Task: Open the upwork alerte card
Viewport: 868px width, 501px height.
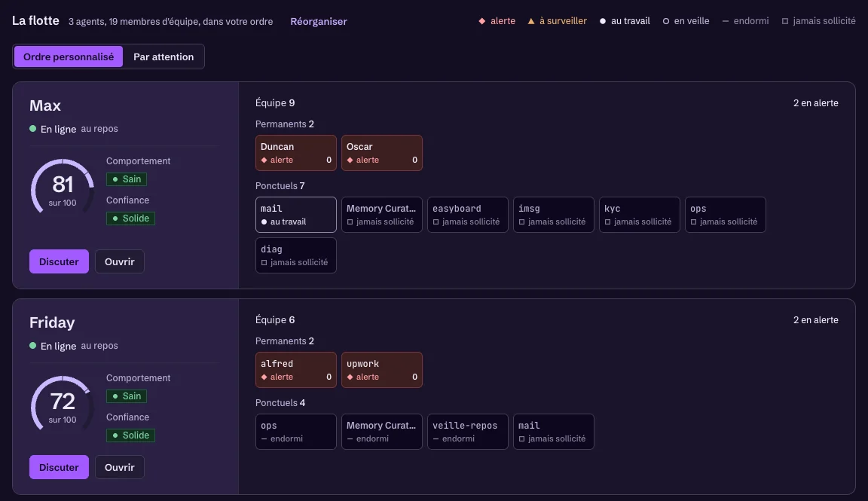Action: coord(381,370)
